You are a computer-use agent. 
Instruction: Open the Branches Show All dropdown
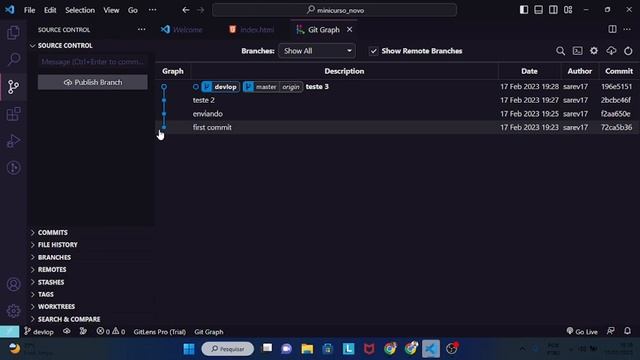[317, 51]
